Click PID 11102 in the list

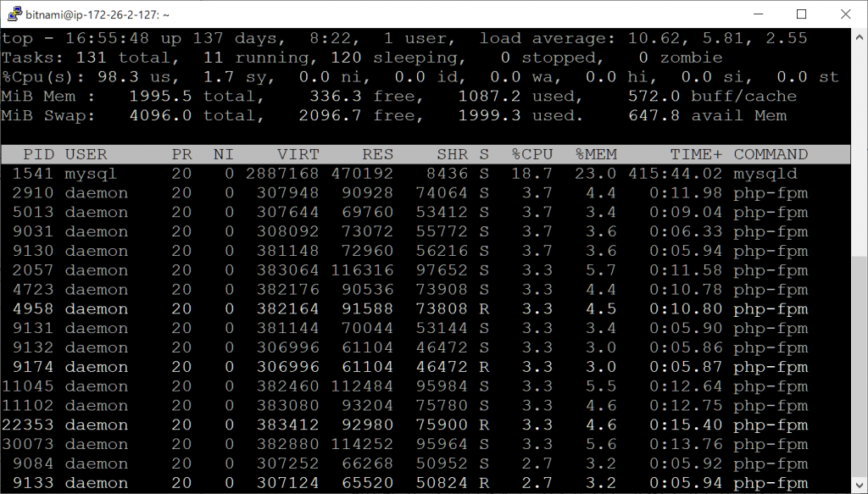point(28,406)
